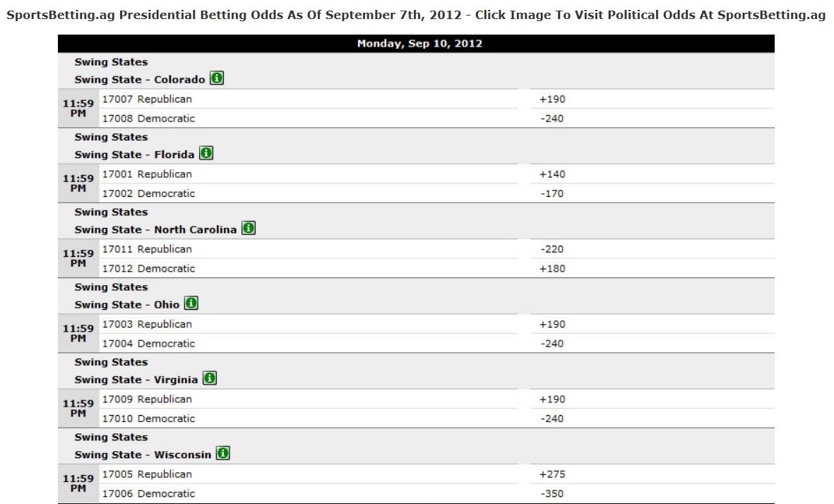Pick the Florida Republican +140 odds

(x=552, y=174)
